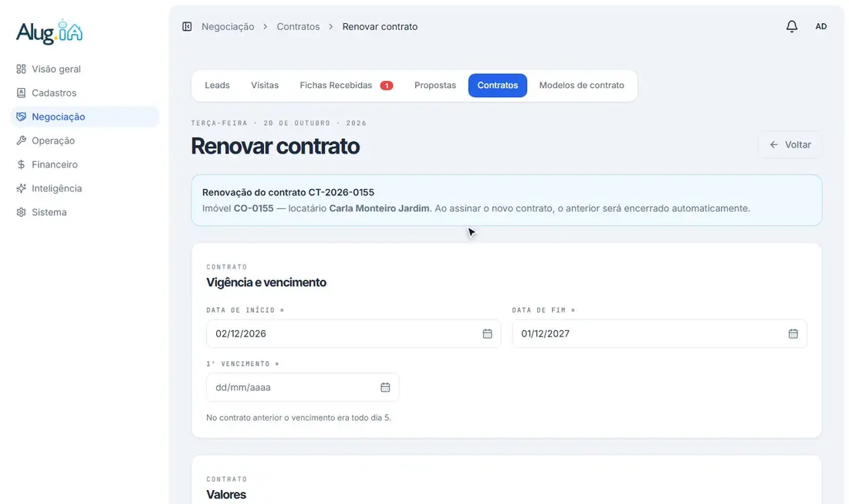
Task: Click the Valores section heading
Action: click(226, 494)
